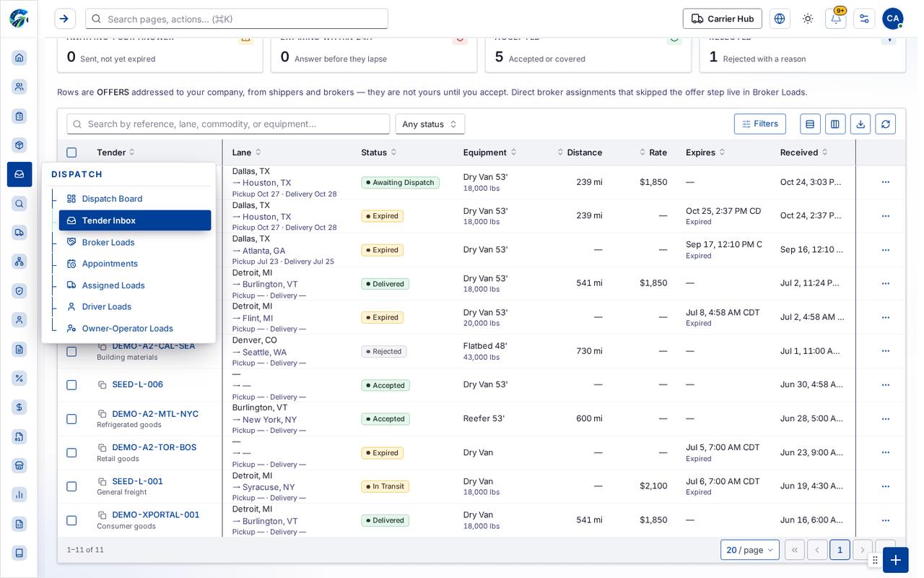924x578 pixels.
Task: Click the Filters button
Action: [x=760, y=124]
